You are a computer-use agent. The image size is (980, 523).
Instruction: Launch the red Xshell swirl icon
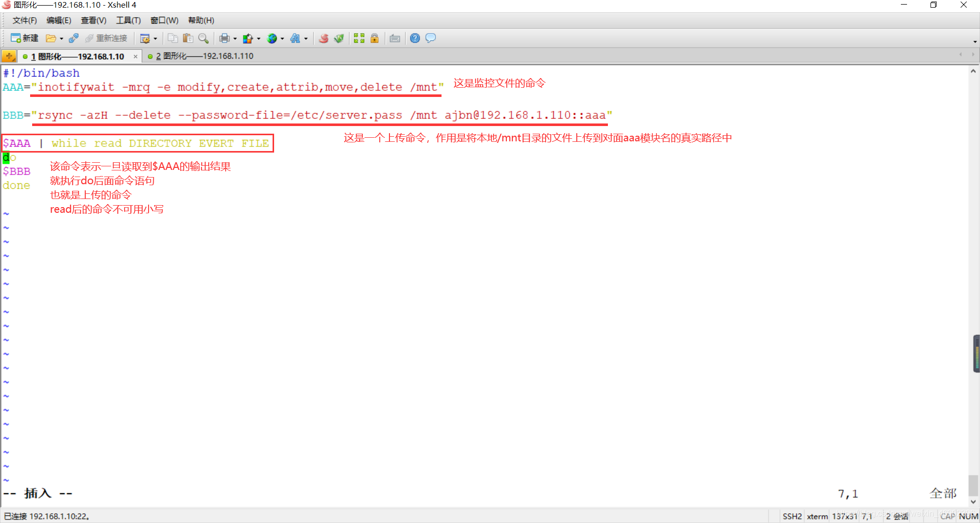point(324,38)
